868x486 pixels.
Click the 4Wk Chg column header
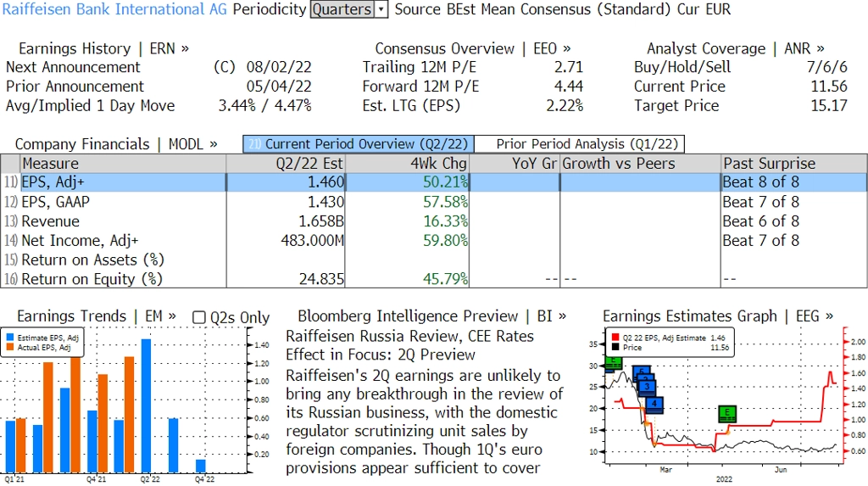click(407, 164)
